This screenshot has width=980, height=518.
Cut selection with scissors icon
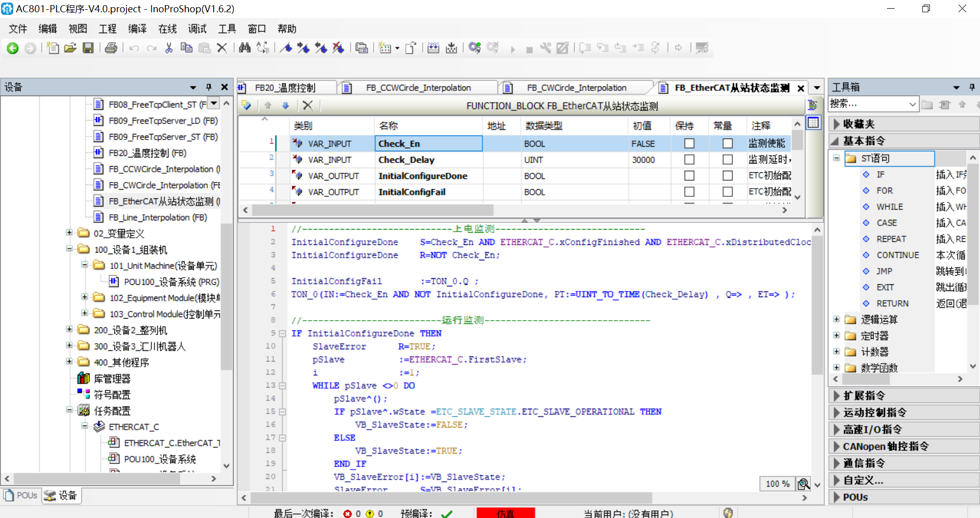click(x=169, y=48)
